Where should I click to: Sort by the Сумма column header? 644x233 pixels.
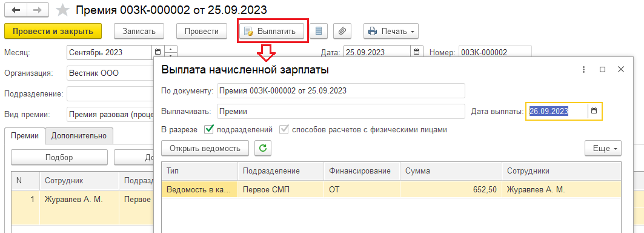tap(451, 171)
